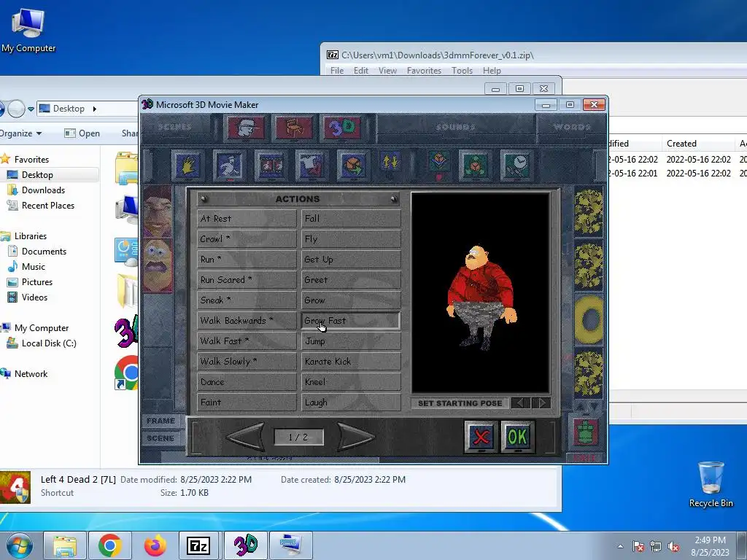The width and height of the screenshot is (747, 560).
Task: Select the yellow hand compose tool
Action: 187,166
